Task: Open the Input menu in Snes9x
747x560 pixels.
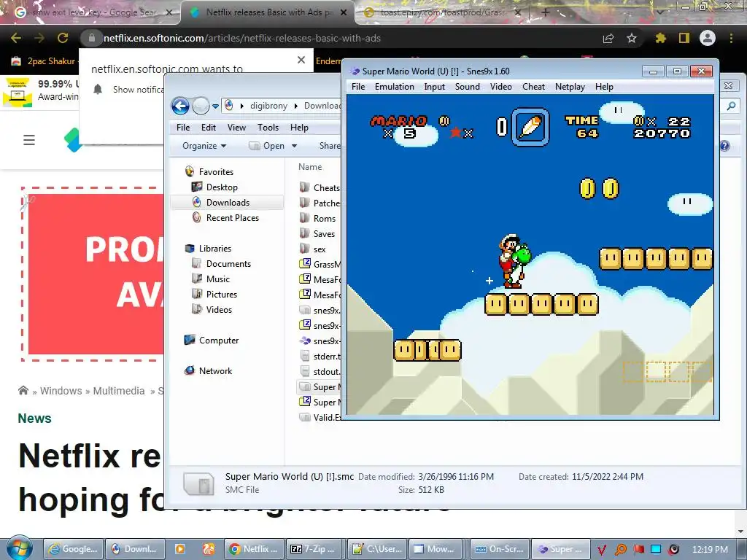Action: [434, 87]
